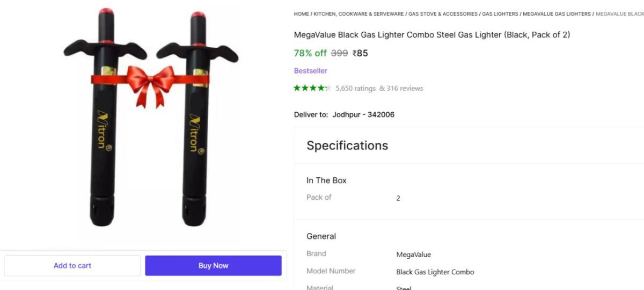This screenshot has height=290, width=644.
Task: Open the Gas Lighters breadcrumb category
Action: [500, 14]
